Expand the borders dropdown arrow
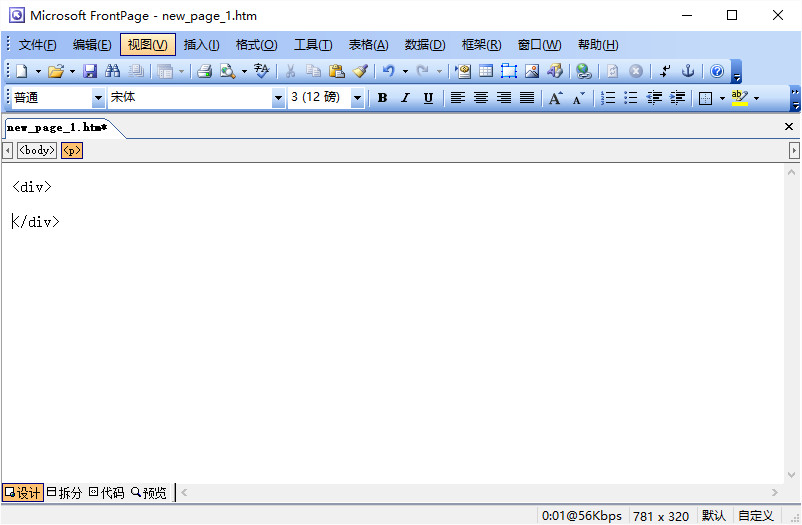Viewport: 802px width, 525px height. tap(722, 98)
